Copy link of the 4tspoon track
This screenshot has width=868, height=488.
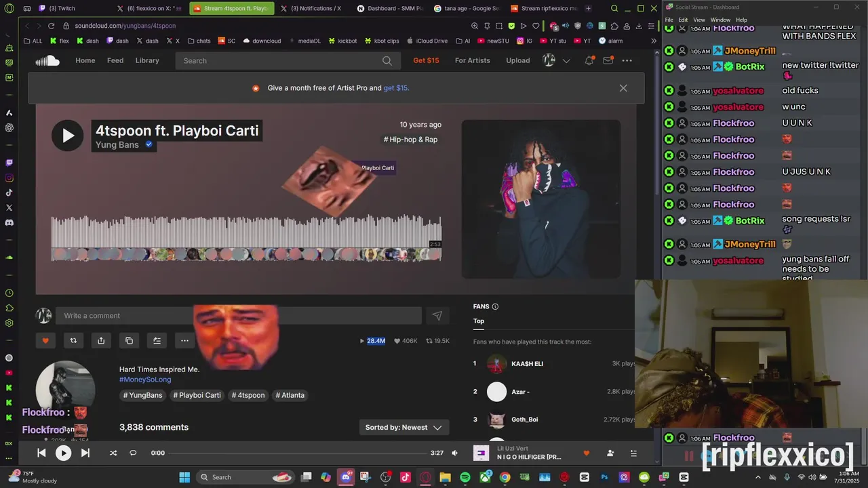(129, 340)
